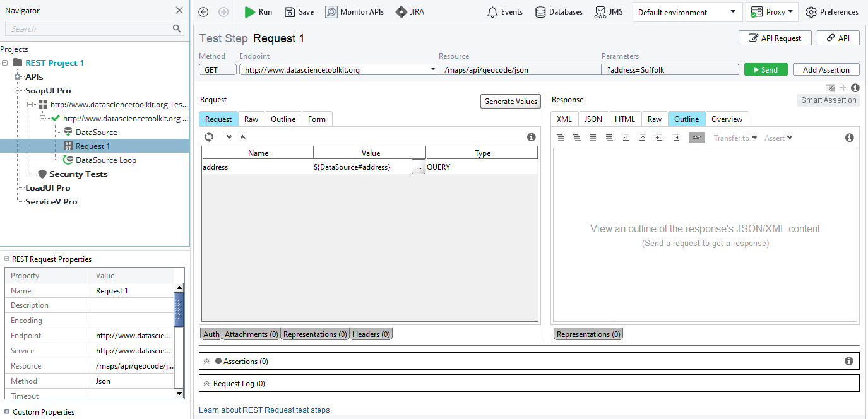Open the Auth tab below request
Image resolution: width=868 pixels, height=419 pixels.
tap(211, 334)
